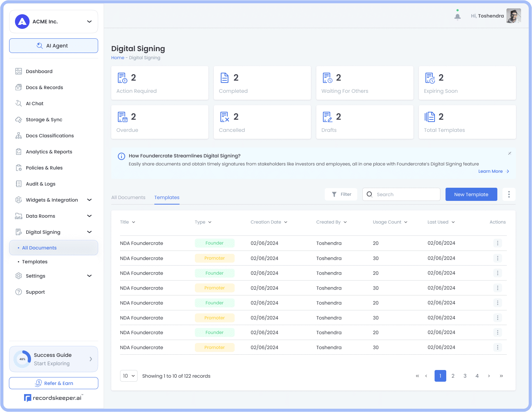Image resolution: width=532 pixels, height=412 pixels.
Task: Click the Action Required summary card
Action: click(160, 83)
